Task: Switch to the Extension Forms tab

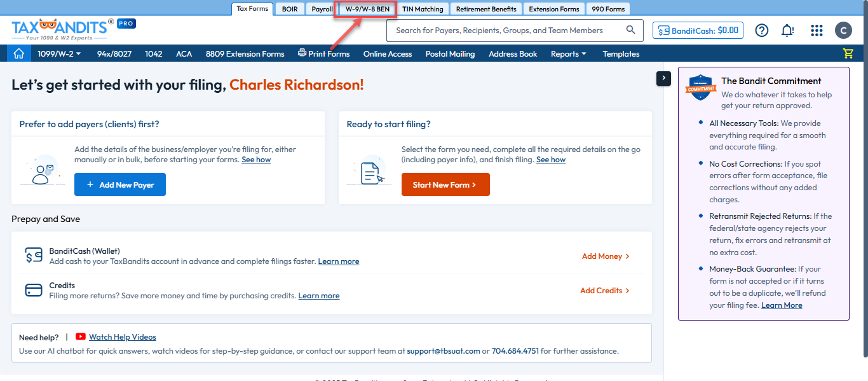Action: point(554,9)
